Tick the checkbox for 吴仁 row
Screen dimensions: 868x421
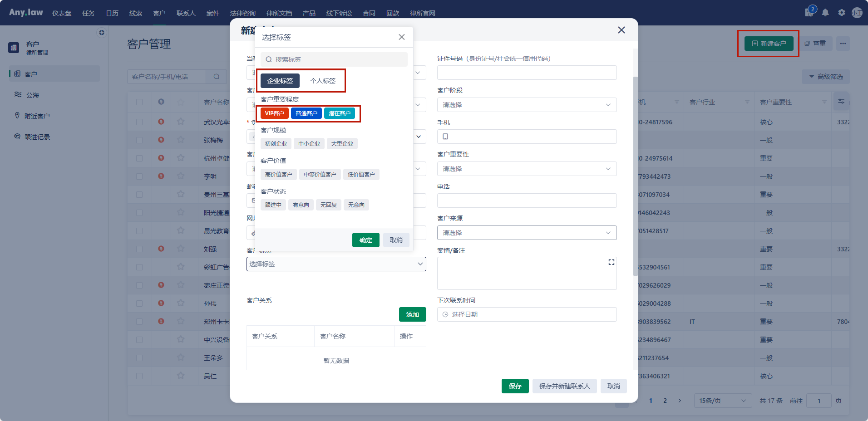139,376
